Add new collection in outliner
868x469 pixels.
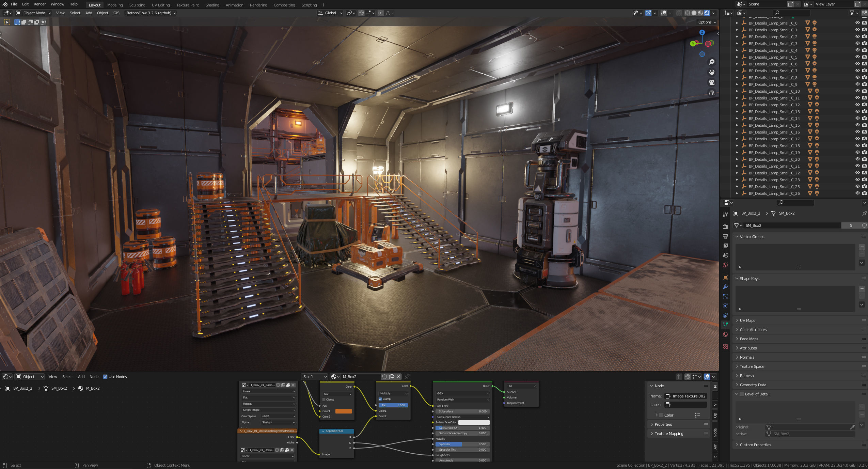[x=864, y=13]
